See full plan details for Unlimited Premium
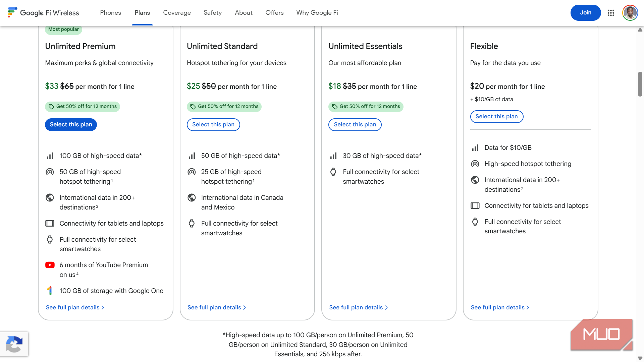Image resolution: width=644 pixels, height=362 pixels. [x=75, y=308]
